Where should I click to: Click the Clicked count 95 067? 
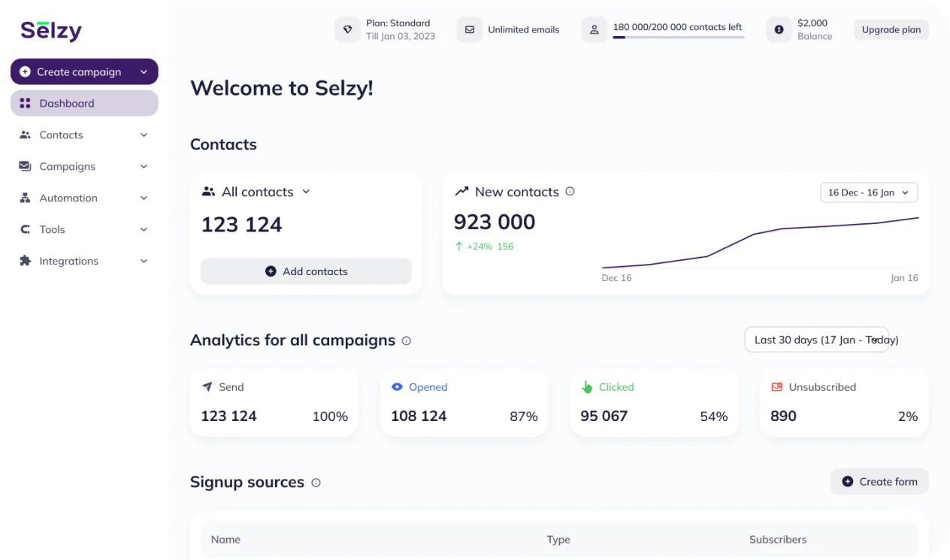[604, 416]
